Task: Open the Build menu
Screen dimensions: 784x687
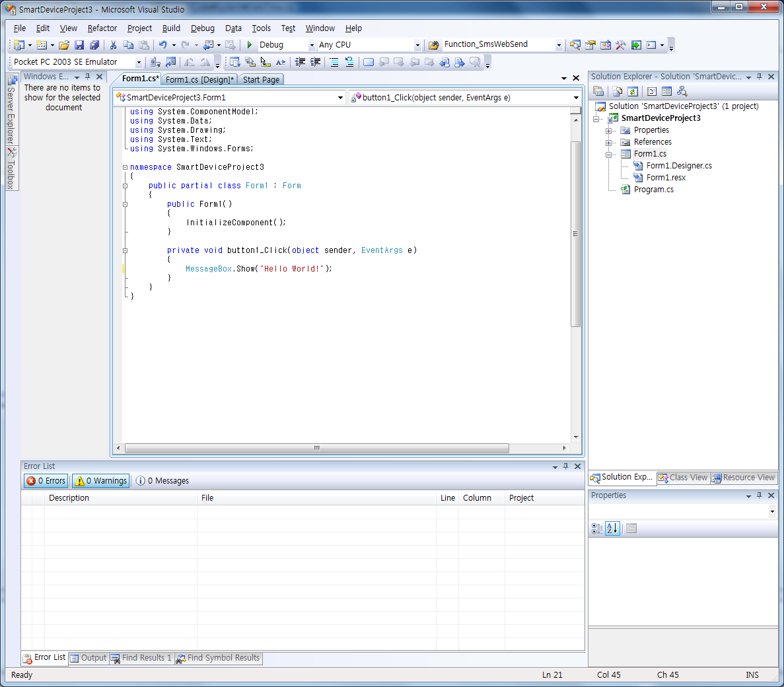Action: tap(171, 28)
